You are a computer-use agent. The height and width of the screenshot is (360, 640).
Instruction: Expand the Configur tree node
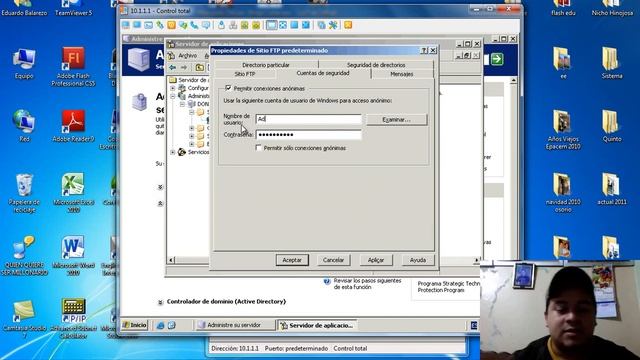(x=173, y=88)
